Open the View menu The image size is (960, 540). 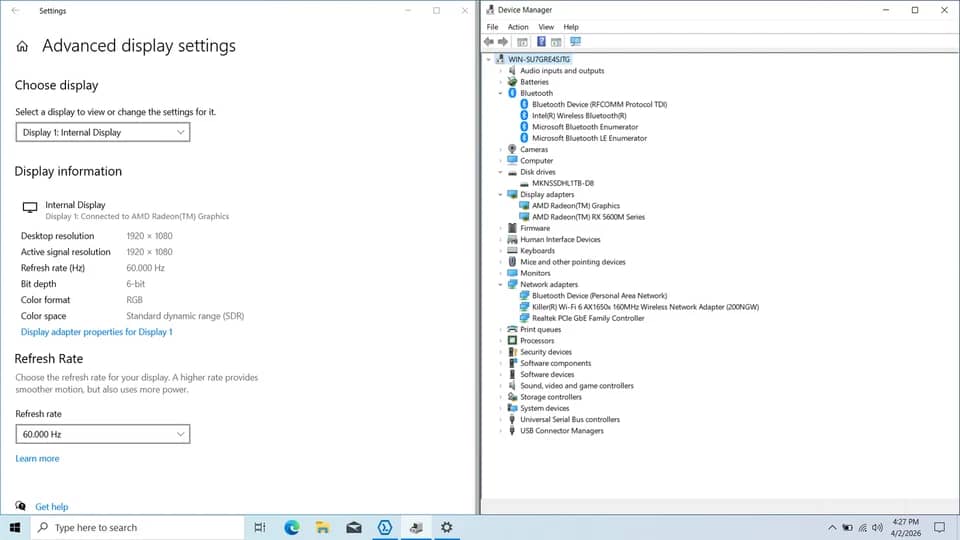click(x=546, y=27)
